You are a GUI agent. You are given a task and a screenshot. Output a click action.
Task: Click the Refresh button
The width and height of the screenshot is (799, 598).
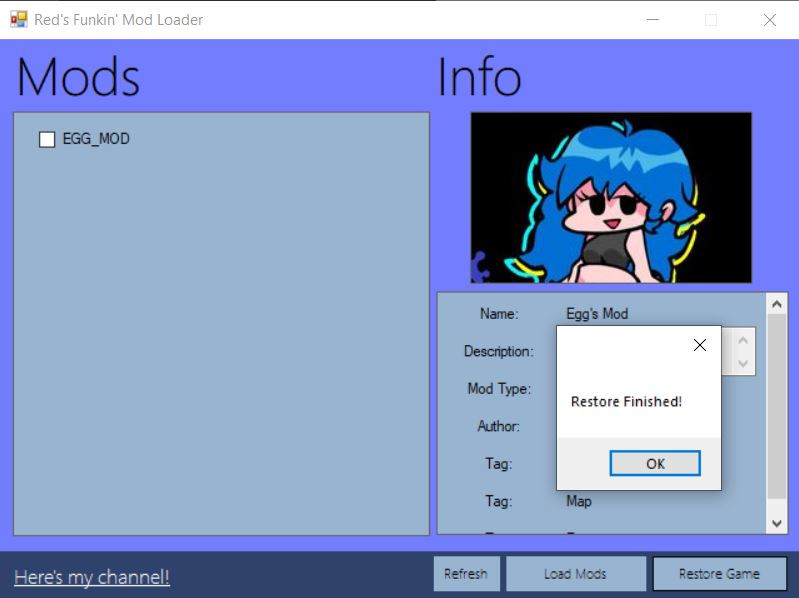point(466,574)
